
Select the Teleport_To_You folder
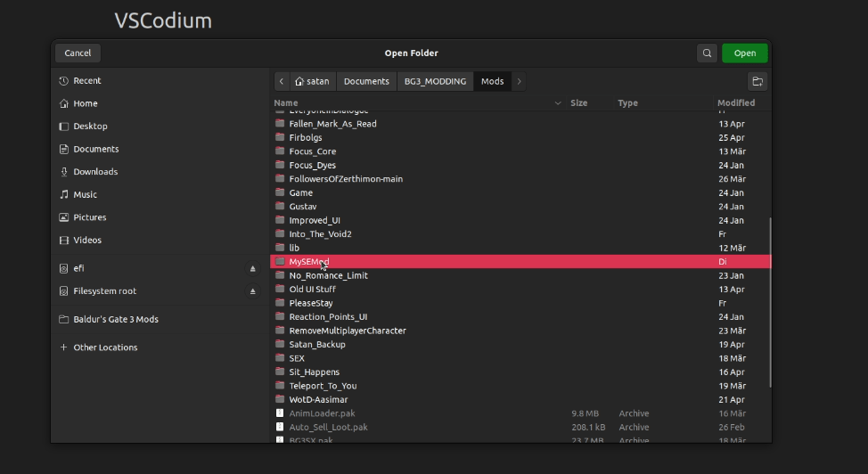click(520, 386)
